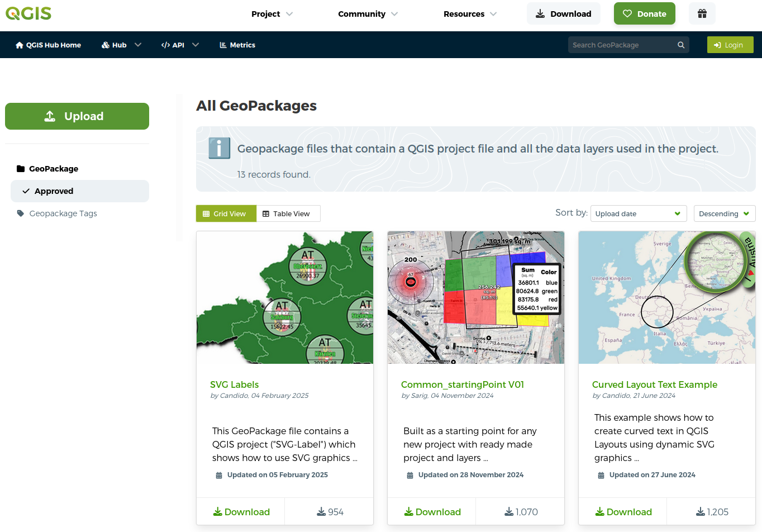Click the QGIS logo

[x=28, y=13]
